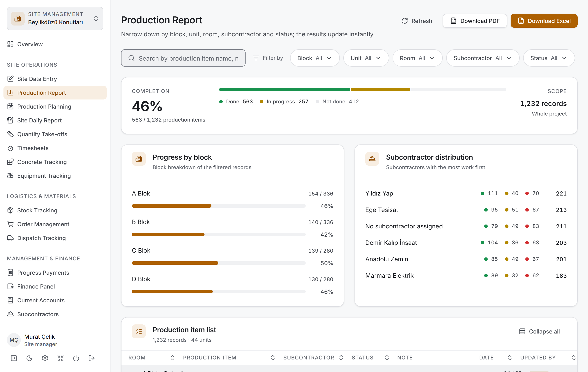This screenshot has height=372, width=588.
Task: Navigate to Current Accounts
Action: point(55,300)
